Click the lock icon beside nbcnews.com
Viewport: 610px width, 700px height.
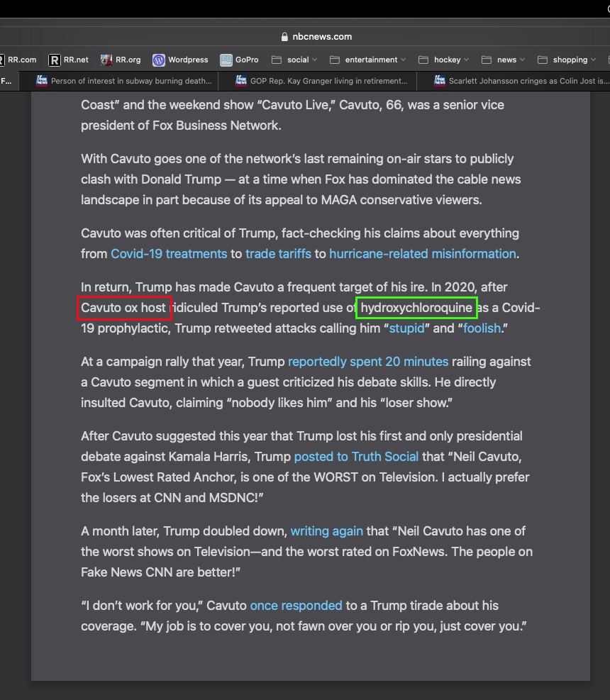[x=285, y=37]
